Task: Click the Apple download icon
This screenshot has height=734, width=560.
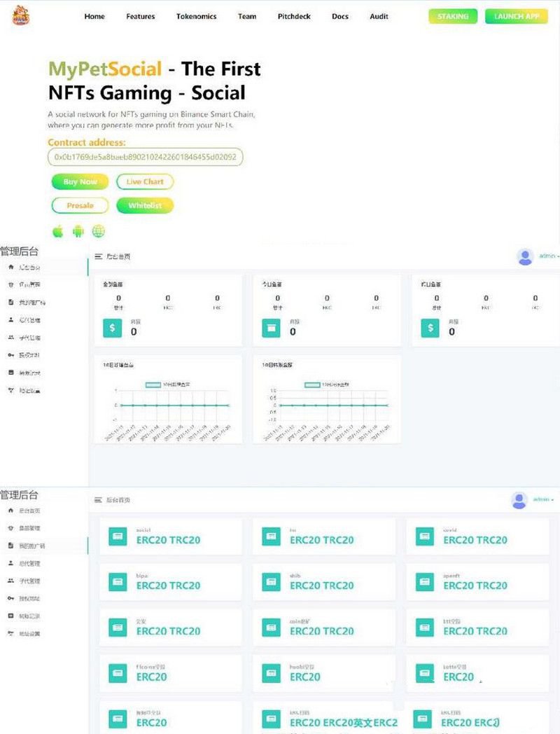Action: pos(58,231)
